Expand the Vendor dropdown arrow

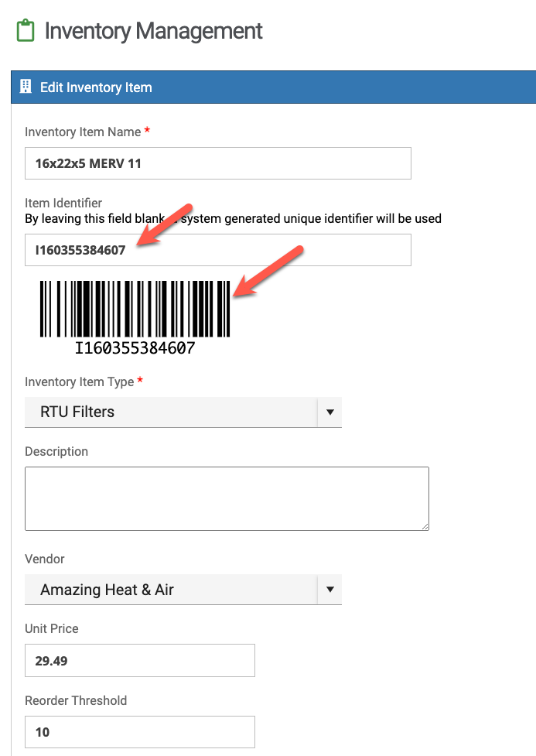329,590
